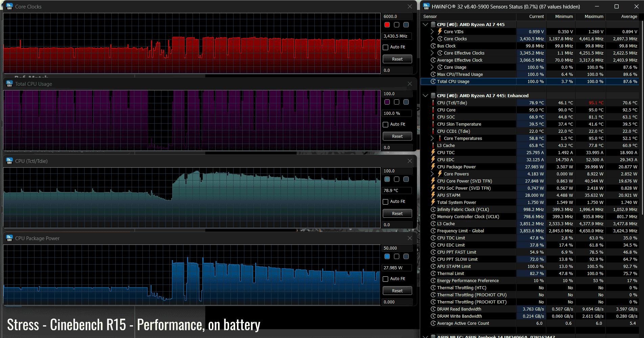644x338 pixels.
Task: Select the CPU EDC Limit row
Action: click(x=530, y=245)
